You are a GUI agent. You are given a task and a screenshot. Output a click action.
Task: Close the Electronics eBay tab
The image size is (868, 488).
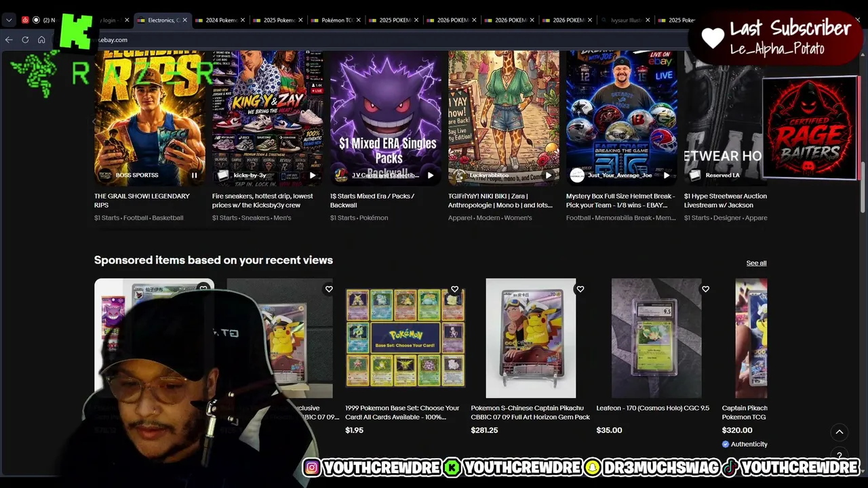[185, 20]
